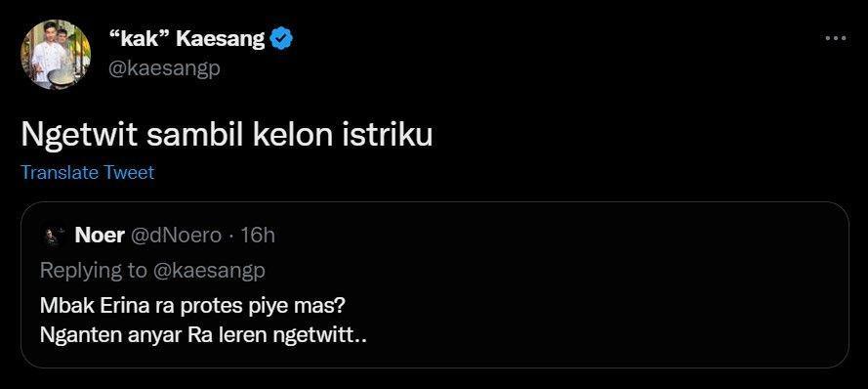This screenshot has height=389, width=868.
Task: Click the line Nganten anyar Ra leren ngetwitt..
Action: [x=203, y=336]
